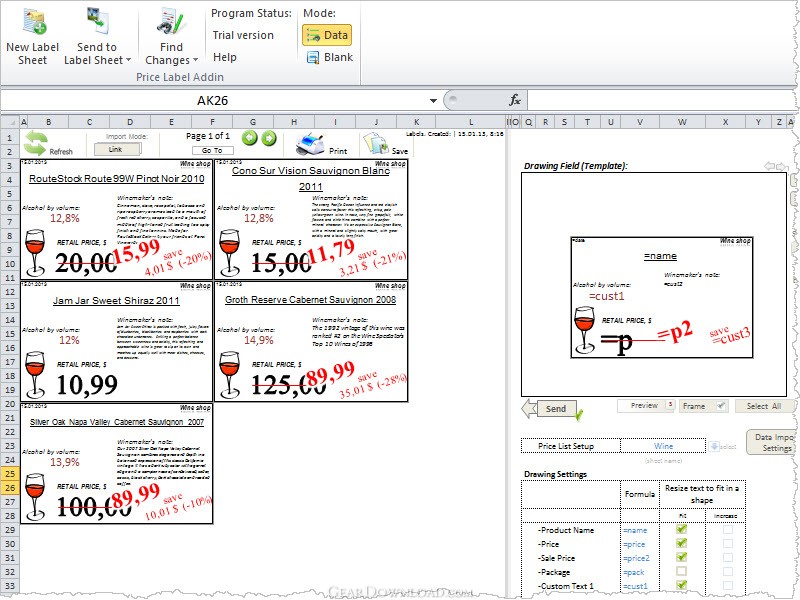Click the Link import mode button
This screenshot has width=800, height=600.
click(116, 149)
